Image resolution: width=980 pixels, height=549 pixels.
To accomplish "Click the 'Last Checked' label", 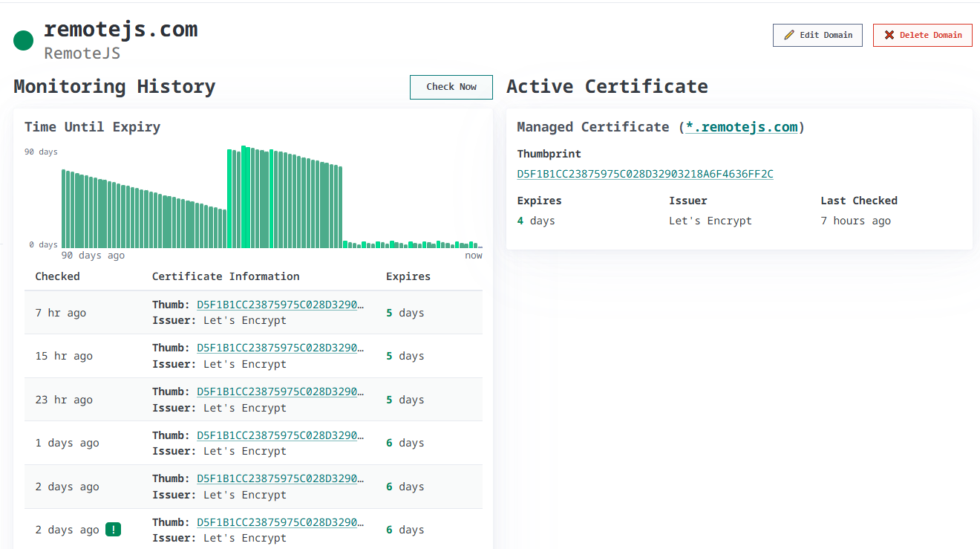I will tap(859, 201).
